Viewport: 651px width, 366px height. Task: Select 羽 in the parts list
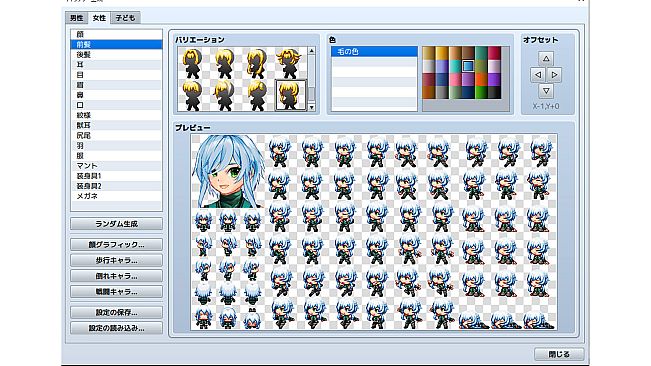tap(116, 146)
